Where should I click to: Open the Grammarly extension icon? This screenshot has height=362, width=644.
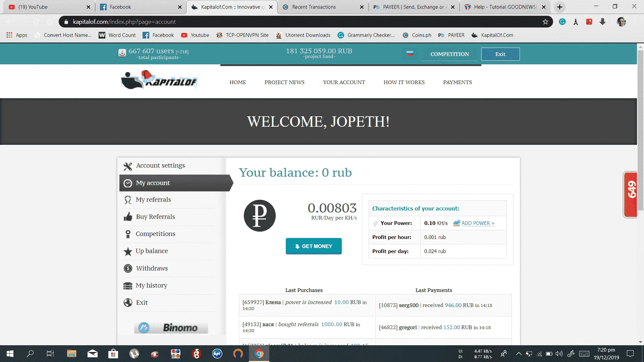[x=562, y=22]
